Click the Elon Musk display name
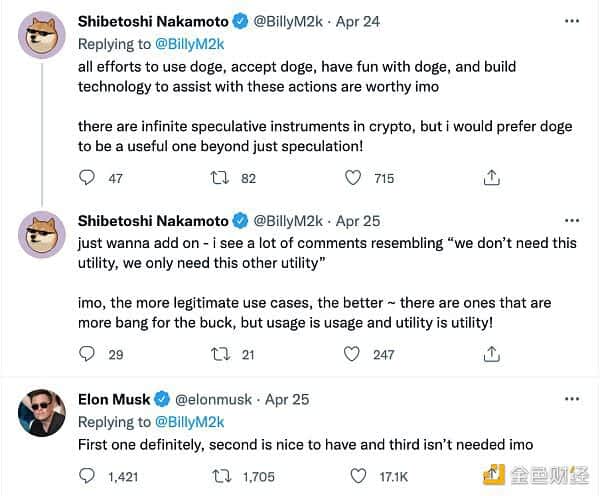 (x=121, y=399)
